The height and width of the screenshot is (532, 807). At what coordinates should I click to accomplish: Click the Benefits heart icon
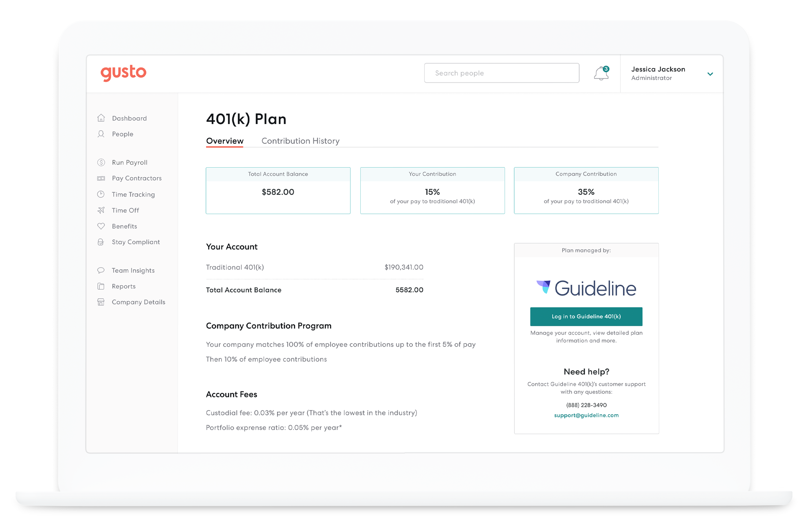pyautogui.click(x=101, y=226)
